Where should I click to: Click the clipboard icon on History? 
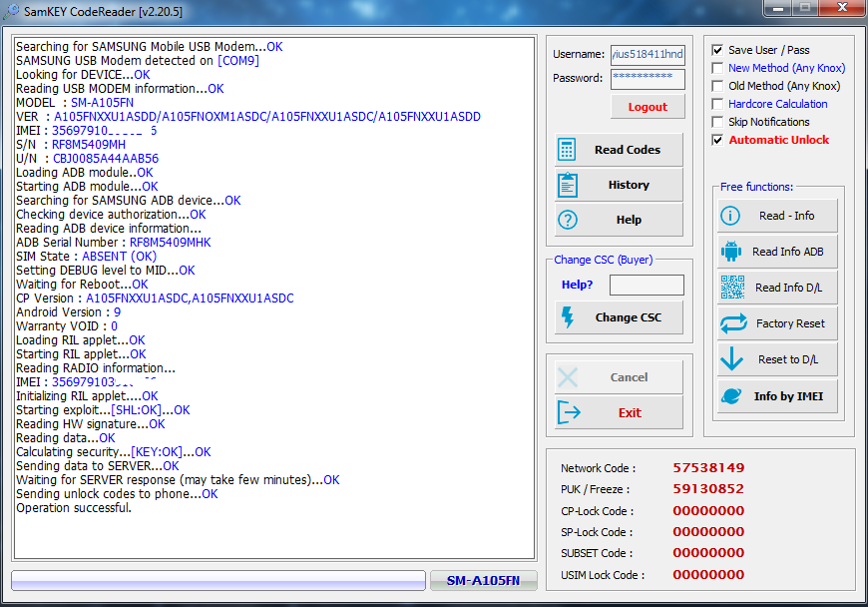pos(568,185)
